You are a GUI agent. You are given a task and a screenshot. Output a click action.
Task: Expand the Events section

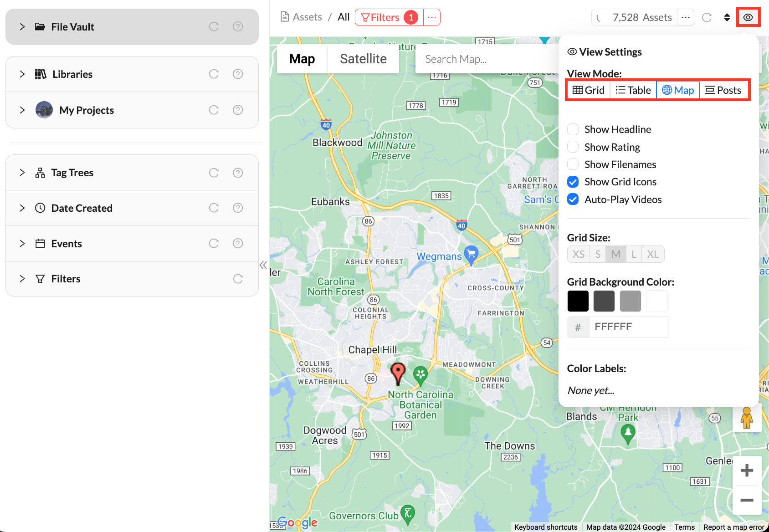(22, 244)
